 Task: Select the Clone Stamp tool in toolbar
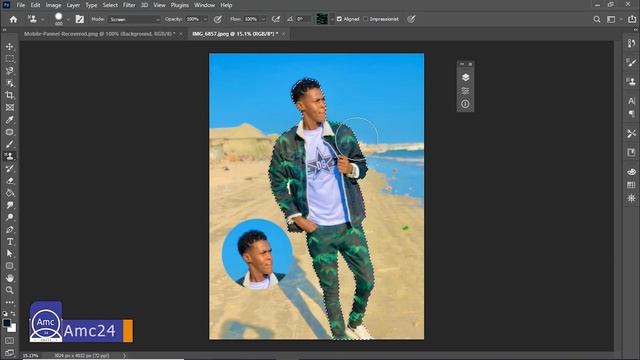pos(9,156)
